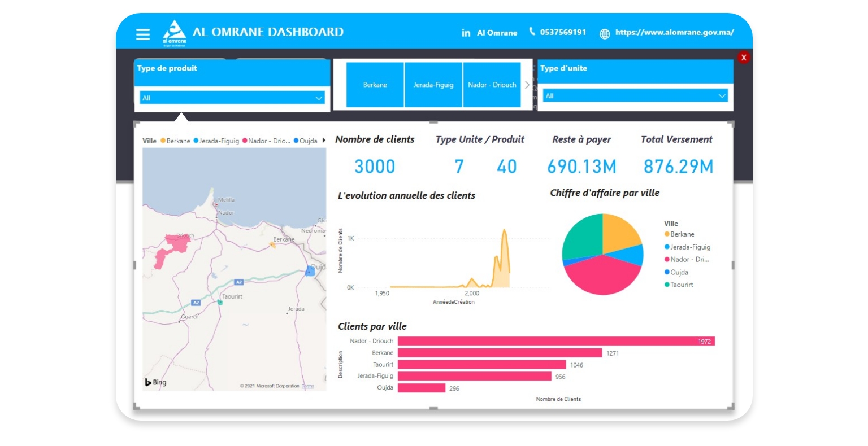
Task: Click the Al Omrane logo
Action: pyautogui.click(x=174, y=33)
